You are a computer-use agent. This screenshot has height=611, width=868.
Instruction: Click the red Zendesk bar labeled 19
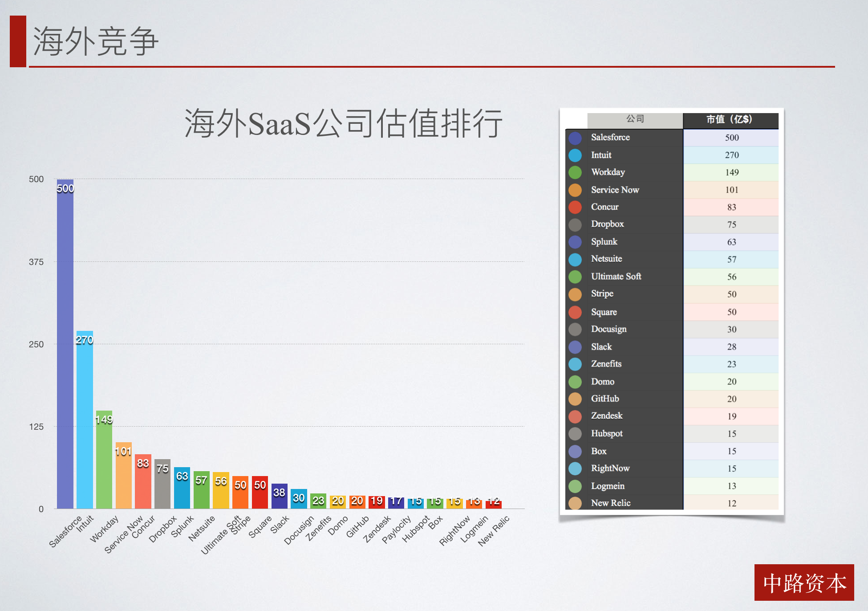point(377,502)
